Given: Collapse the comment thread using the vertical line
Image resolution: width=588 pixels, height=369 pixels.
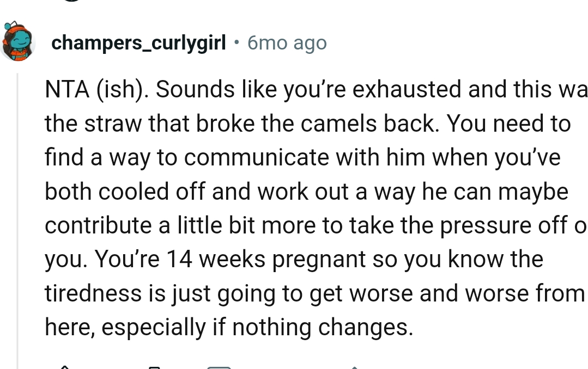Looking at the screenshot, I should coord(17,218).
